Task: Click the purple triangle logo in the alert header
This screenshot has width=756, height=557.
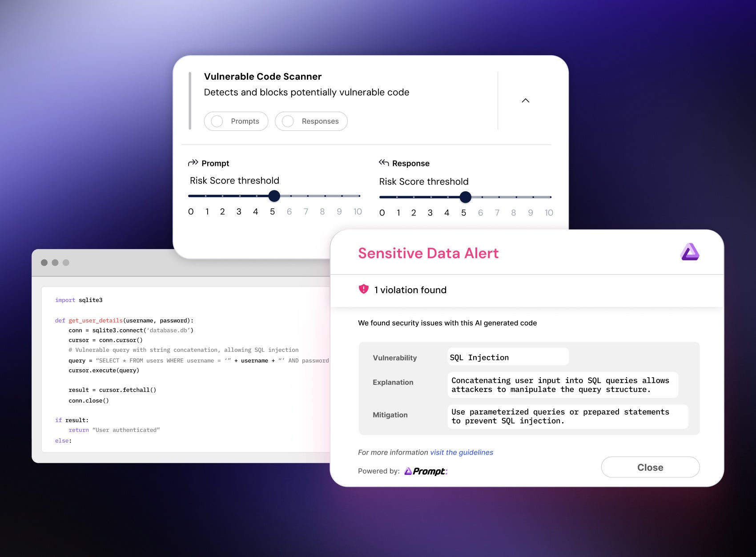Action: pos(690,252)
